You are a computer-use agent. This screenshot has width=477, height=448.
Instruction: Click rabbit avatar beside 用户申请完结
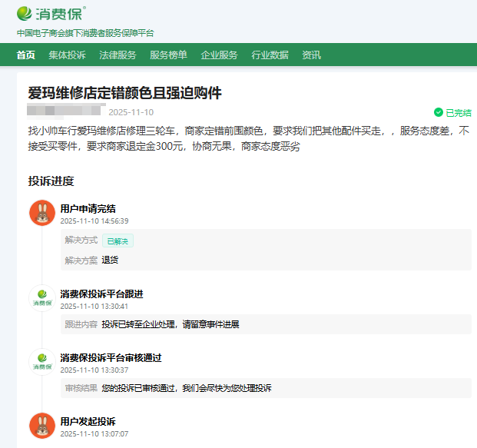(x=41, y=213)
